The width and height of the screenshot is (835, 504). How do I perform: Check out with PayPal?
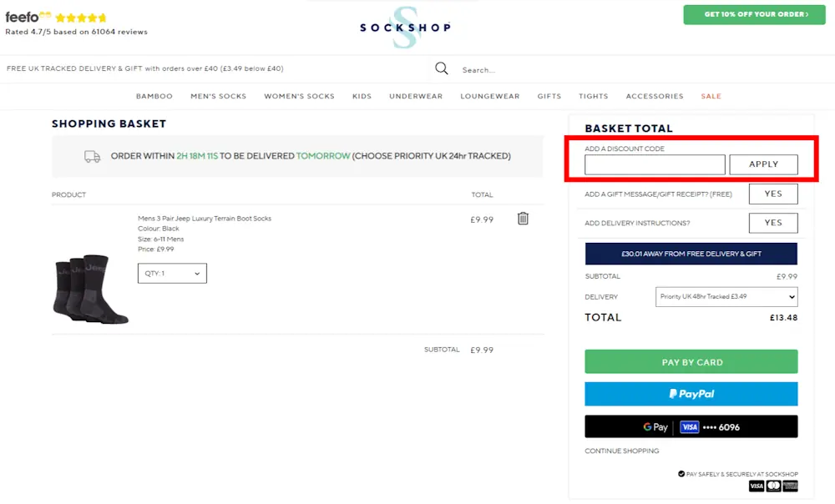coord(691,394)
